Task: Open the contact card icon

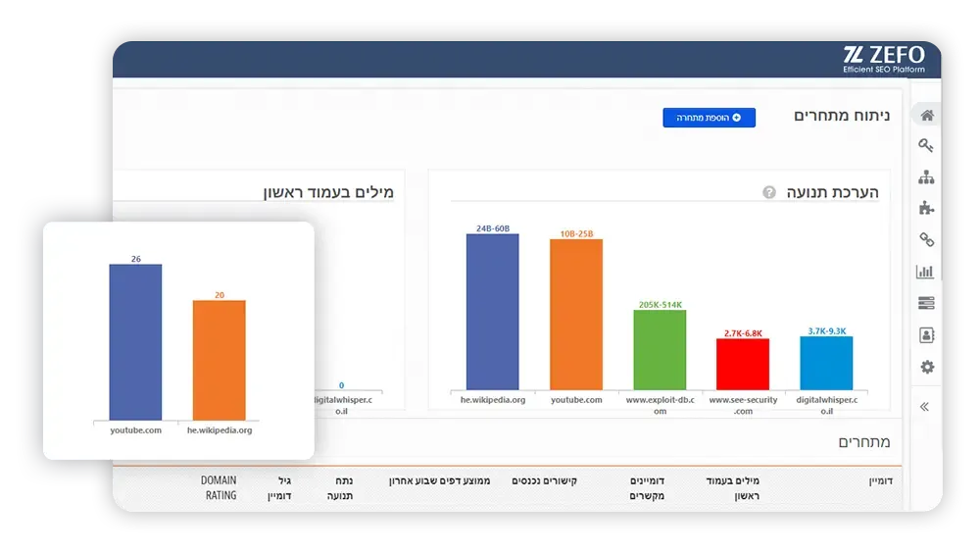Action: click(926, 335)
